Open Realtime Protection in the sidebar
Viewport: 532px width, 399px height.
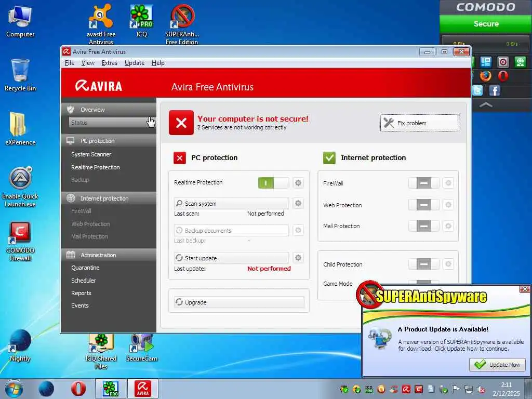96,167
